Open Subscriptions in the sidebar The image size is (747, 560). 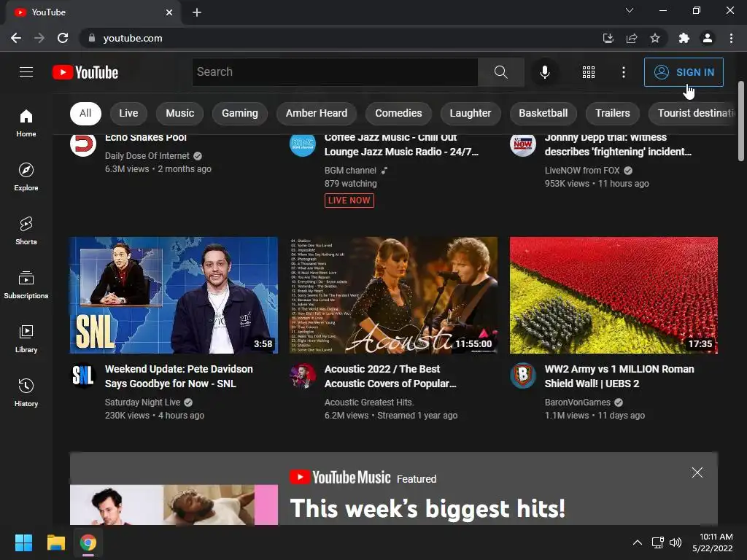pyautogui.click(x=26, y=284)
